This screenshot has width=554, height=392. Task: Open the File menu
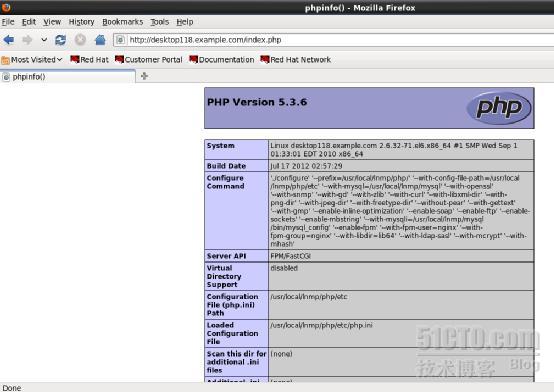[x=8, y=22]
